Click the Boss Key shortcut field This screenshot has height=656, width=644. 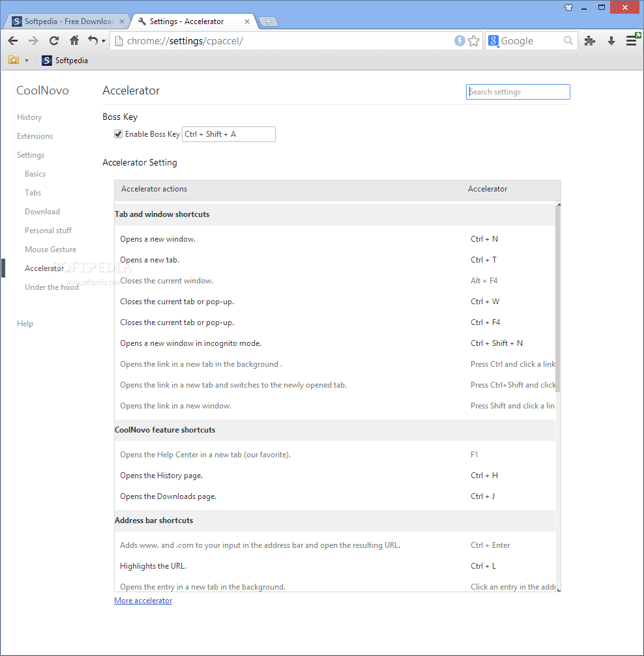point(229,134)
